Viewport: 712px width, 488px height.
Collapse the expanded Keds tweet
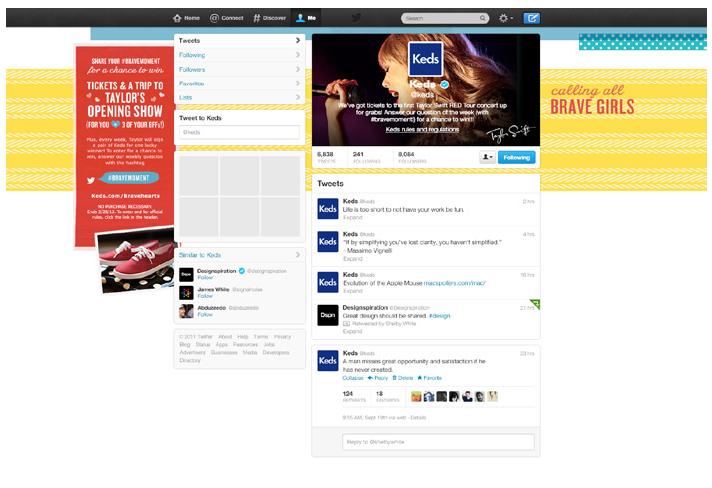point(353,378)
